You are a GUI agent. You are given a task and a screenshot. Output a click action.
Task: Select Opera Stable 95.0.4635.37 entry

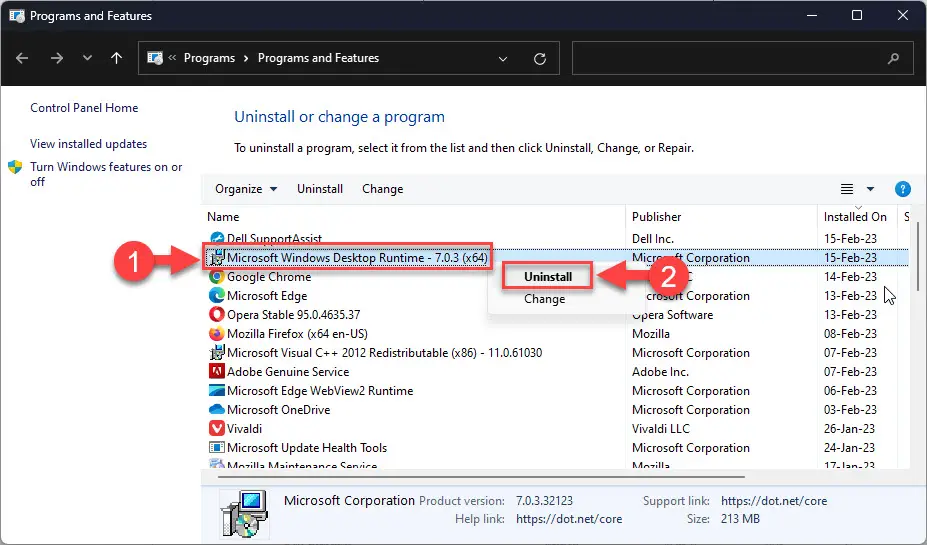[293, 314]
